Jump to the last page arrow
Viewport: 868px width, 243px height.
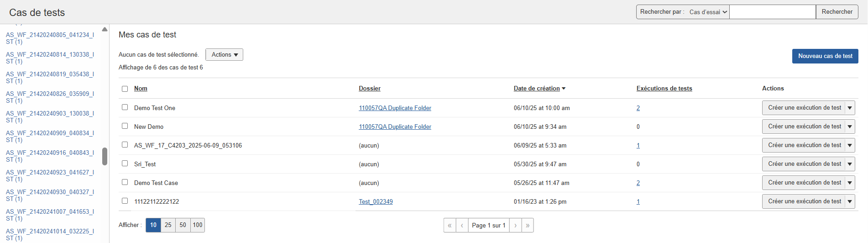click(x=528, y=225)
